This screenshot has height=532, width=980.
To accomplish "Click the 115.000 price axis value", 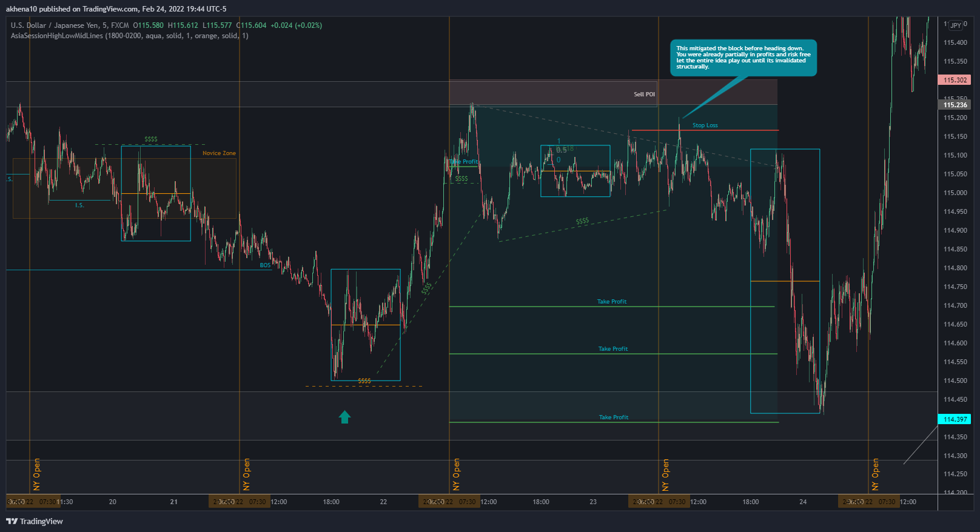I will pyautogui.click(x=955, y=193).
